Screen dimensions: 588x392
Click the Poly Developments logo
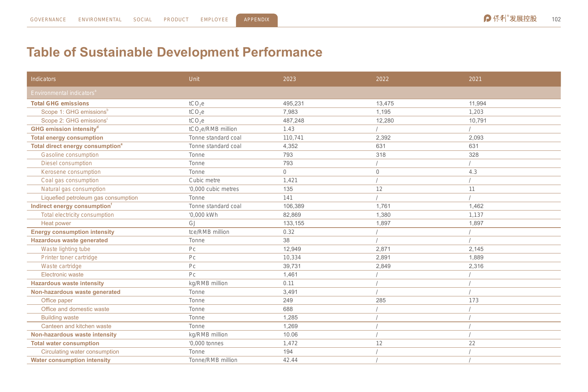(510, 19)
